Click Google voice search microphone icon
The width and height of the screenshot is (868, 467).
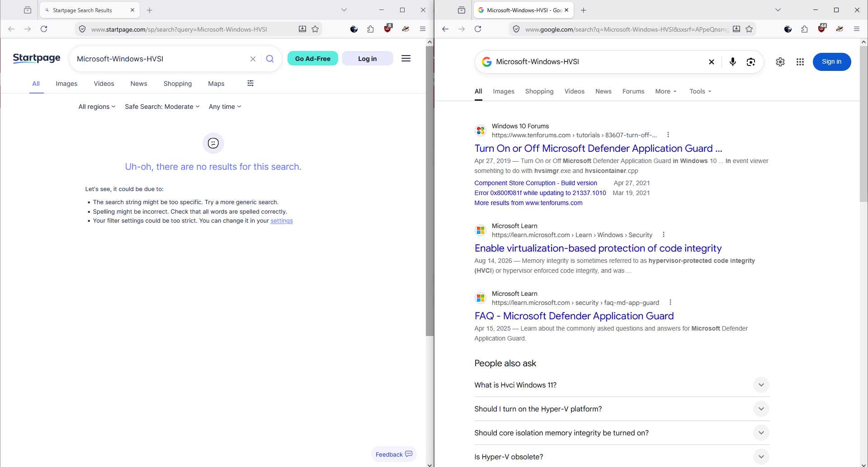[732, 62]
